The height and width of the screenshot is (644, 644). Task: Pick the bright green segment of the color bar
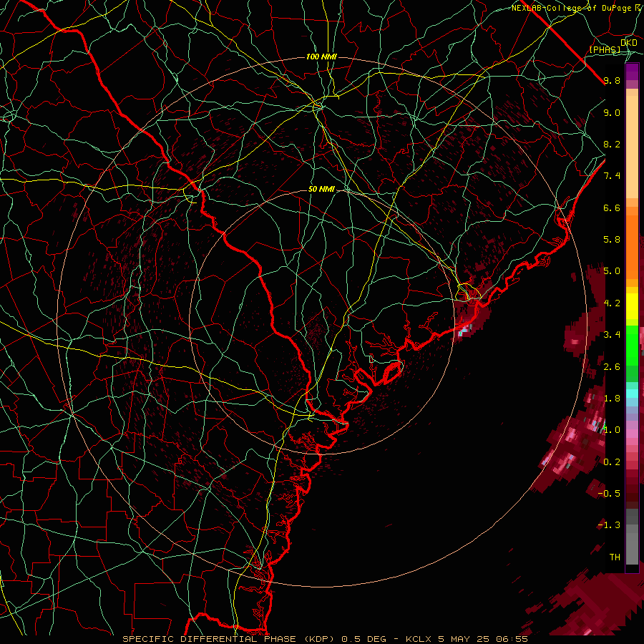(x=632, y=345)
